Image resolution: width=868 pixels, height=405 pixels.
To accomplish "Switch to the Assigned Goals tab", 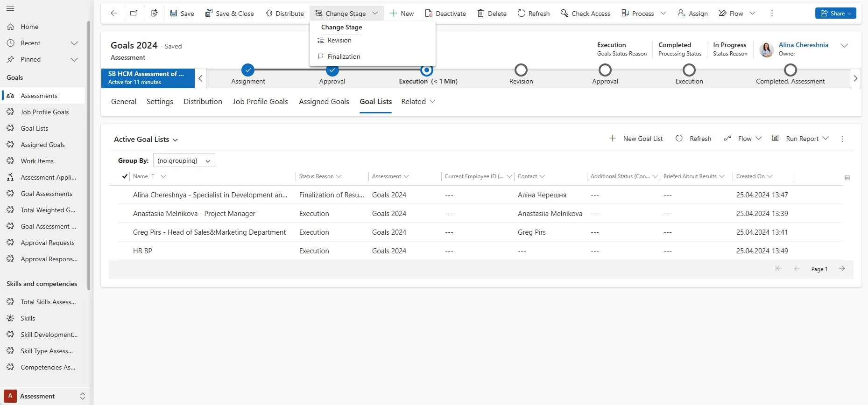I will (324, 102).
